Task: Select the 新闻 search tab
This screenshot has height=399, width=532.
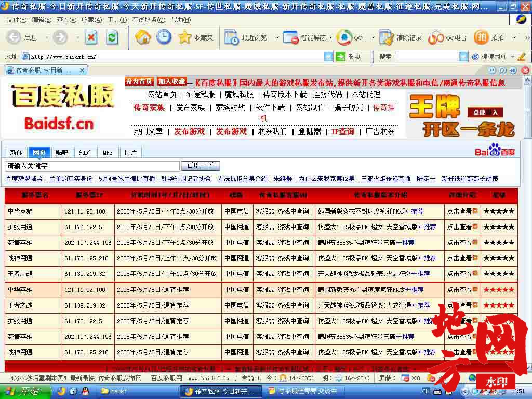Action: (x=16, y=152)
